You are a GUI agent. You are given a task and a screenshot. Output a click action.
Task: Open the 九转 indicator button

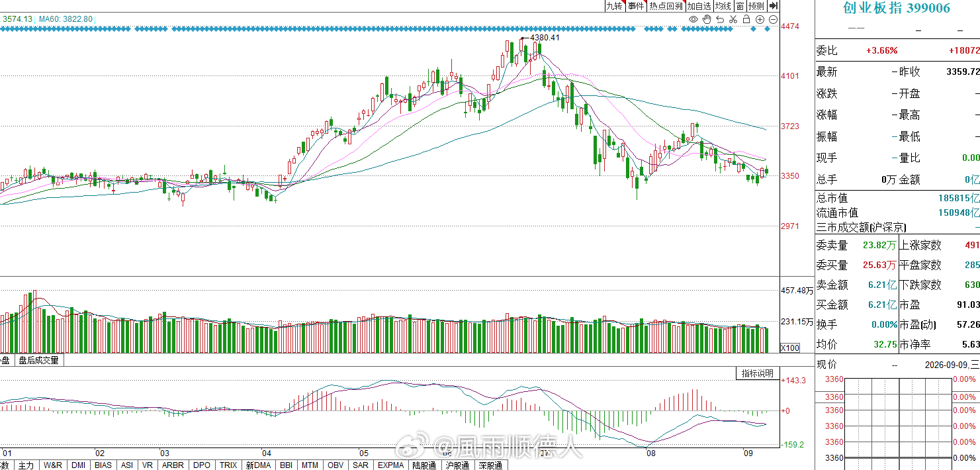(x=615, y=6)
